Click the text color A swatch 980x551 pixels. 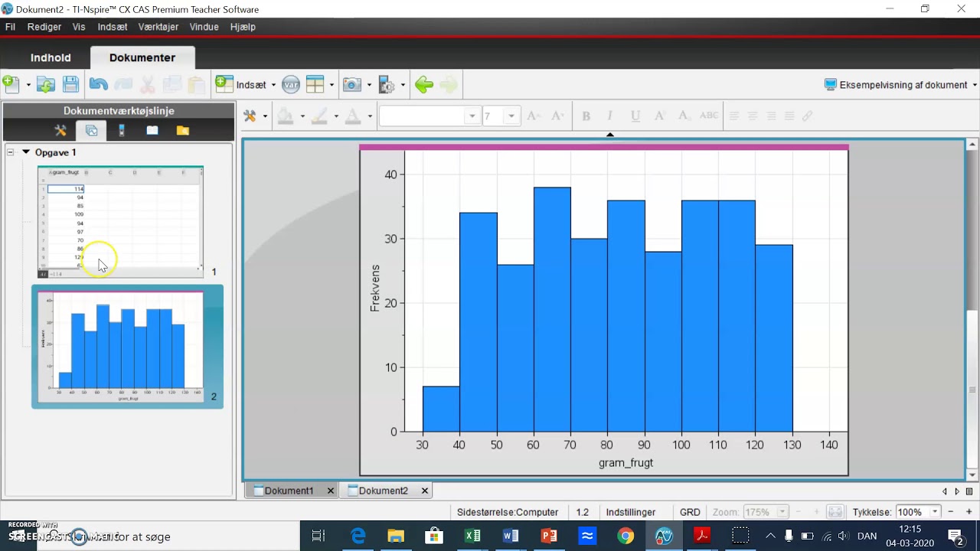coord(353,116)
